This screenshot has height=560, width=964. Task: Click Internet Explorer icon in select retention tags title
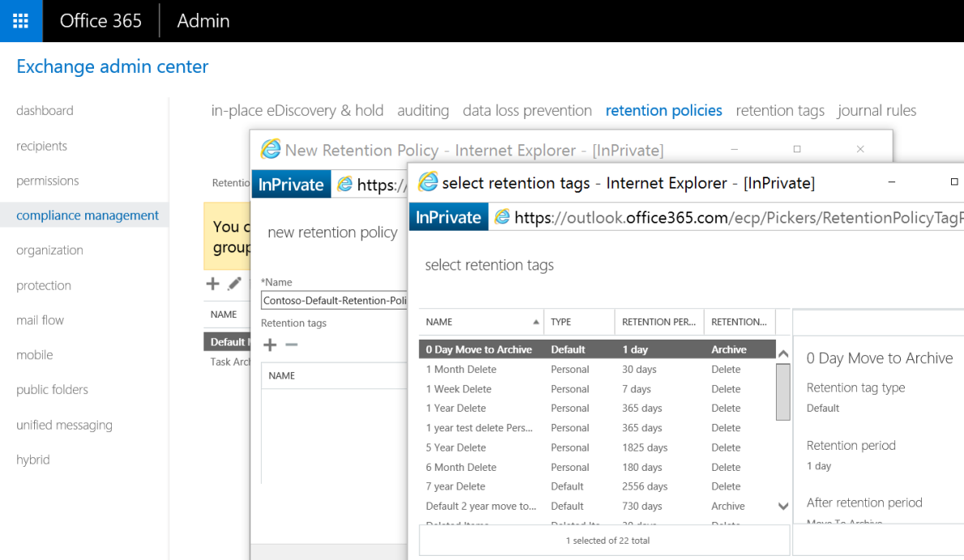pyautogui.click(x=427, y=183)
